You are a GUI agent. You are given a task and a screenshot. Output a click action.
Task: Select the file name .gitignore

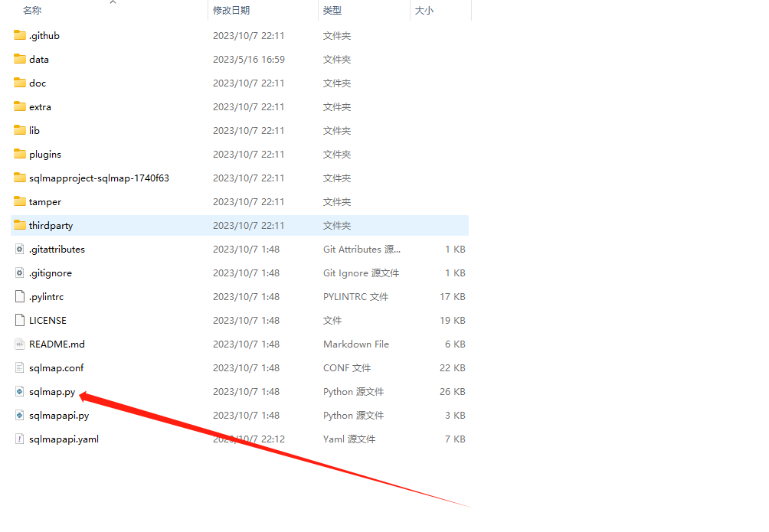[x=50, y=273]
